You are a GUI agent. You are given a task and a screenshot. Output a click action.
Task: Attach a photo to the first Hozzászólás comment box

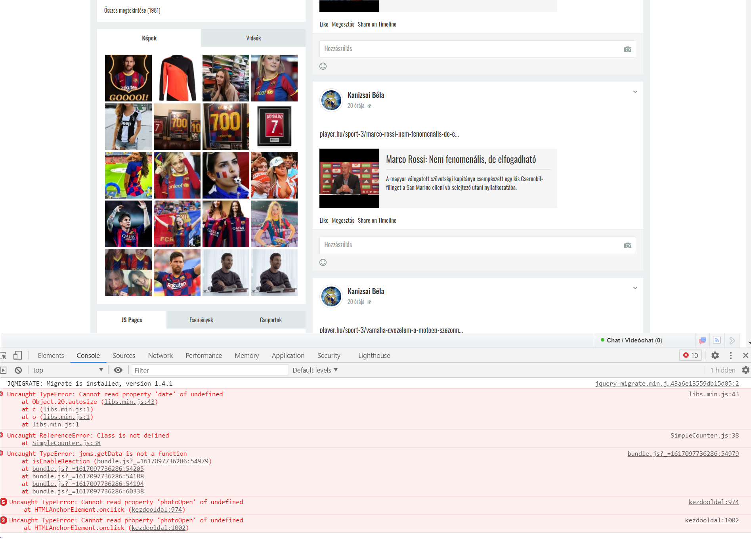628,49
